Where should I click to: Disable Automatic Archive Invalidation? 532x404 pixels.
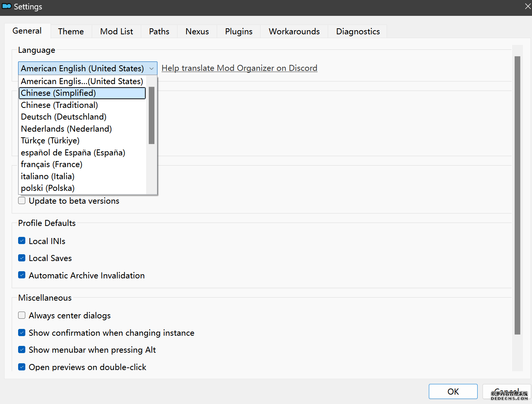coord(22,275)
